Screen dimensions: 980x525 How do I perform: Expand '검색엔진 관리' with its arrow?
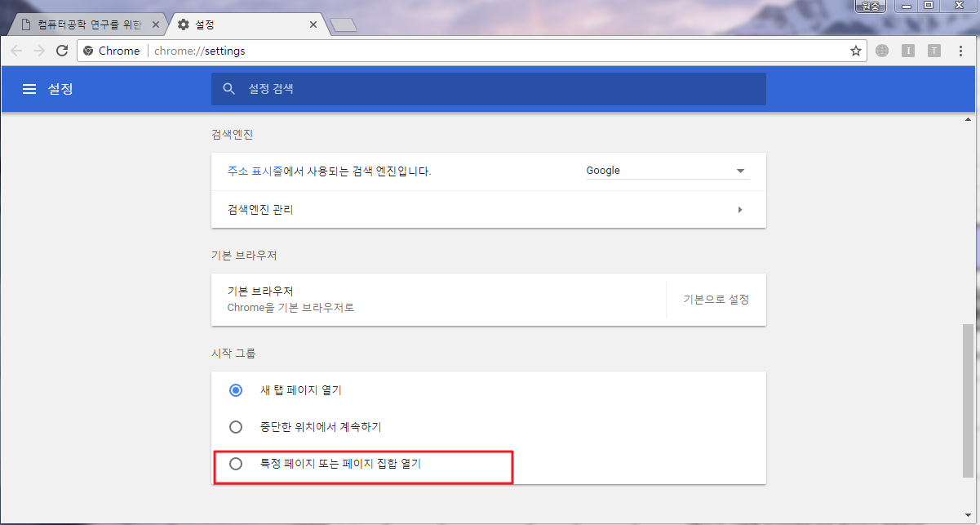pyautogui.click(x=740, y=210)
